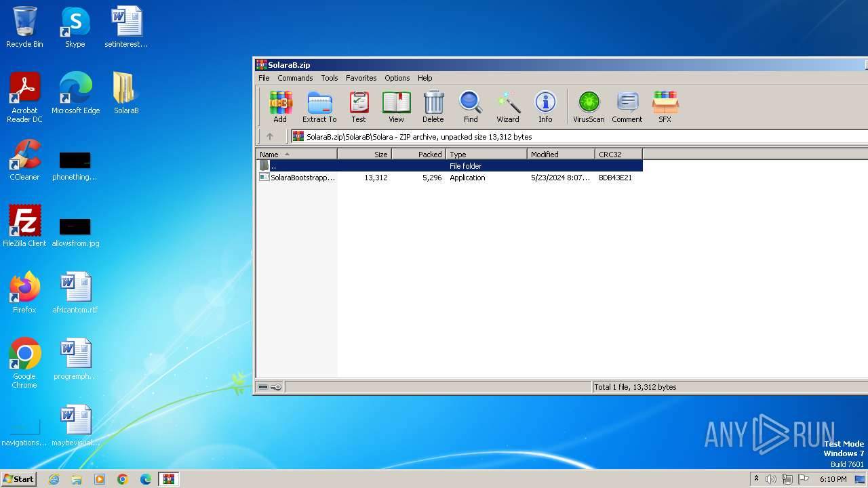Click the volume speaker tray icon

771,479
